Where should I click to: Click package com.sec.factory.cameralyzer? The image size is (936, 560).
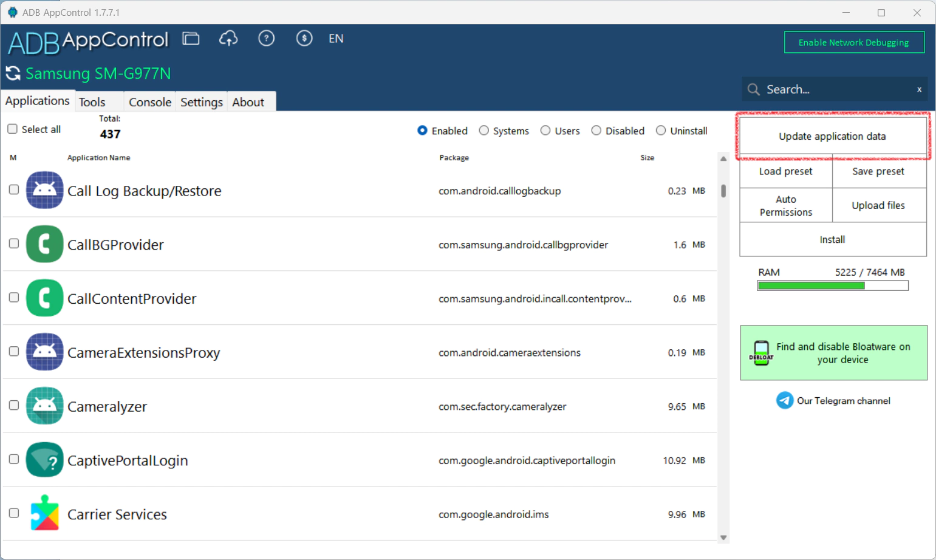(502, 406)
